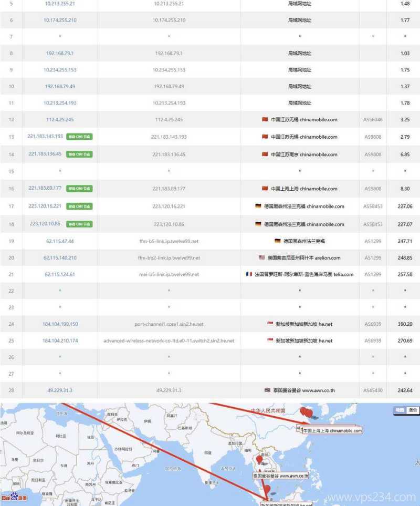Open the IP link 49.229.31.3
The image size is (420, 506).
[x=59, y=390]
